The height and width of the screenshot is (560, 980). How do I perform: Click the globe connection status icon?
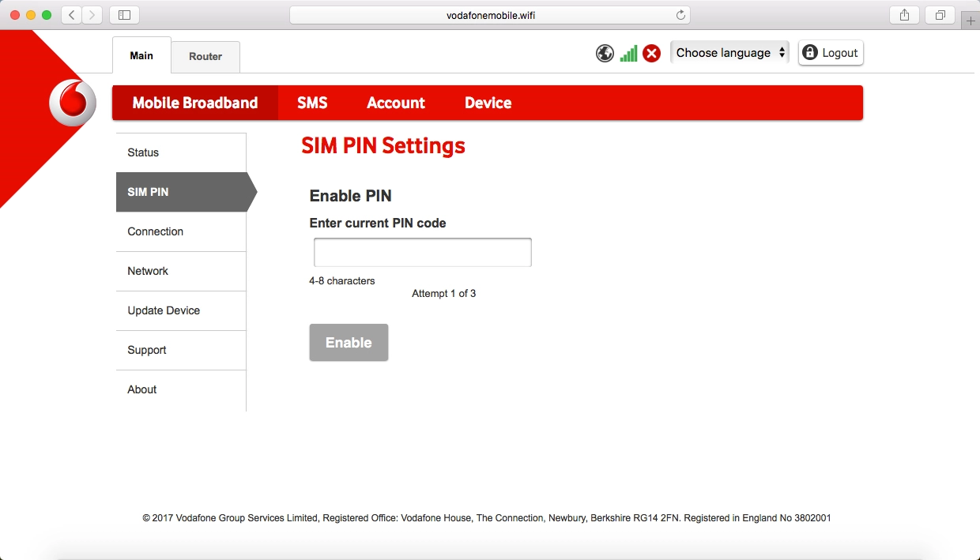pos(605,53)
